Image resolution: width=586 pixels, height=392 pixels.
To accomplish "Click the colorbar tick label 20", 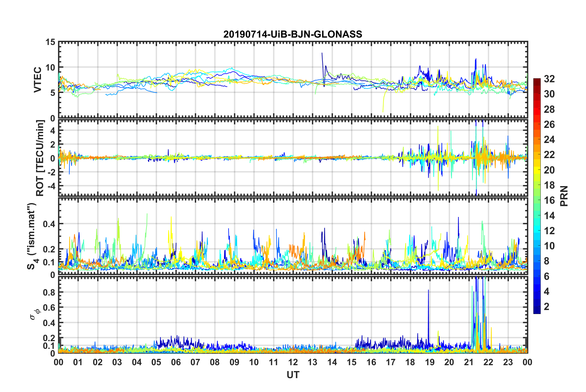I will [x=549, y=170].
